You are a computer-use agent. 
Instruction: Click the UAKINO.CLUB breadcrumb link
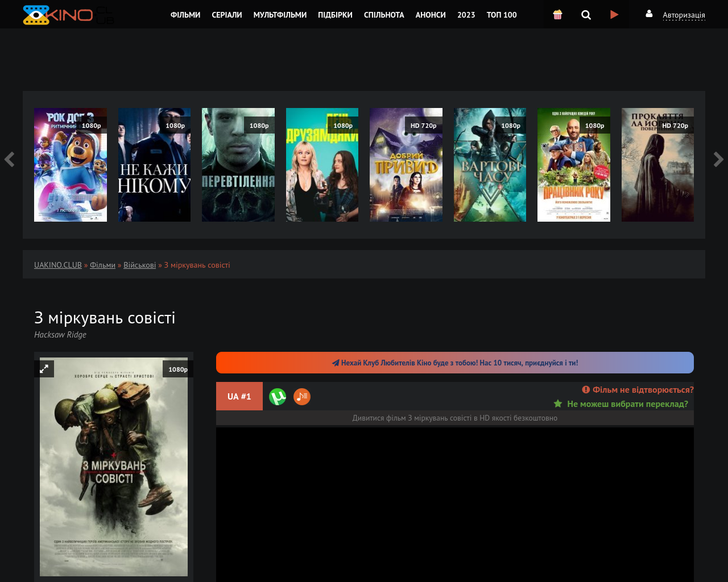[58, 265]
